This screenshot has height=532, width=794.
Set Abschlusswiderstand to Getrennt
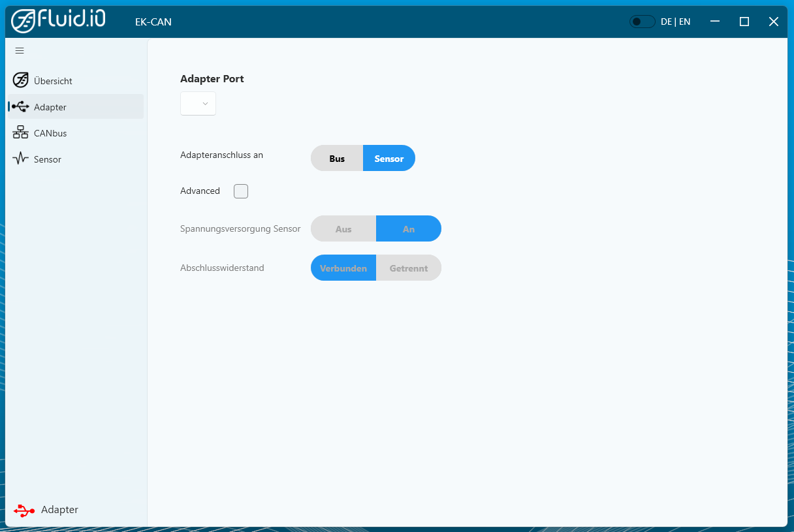click(x=409, y=268)
